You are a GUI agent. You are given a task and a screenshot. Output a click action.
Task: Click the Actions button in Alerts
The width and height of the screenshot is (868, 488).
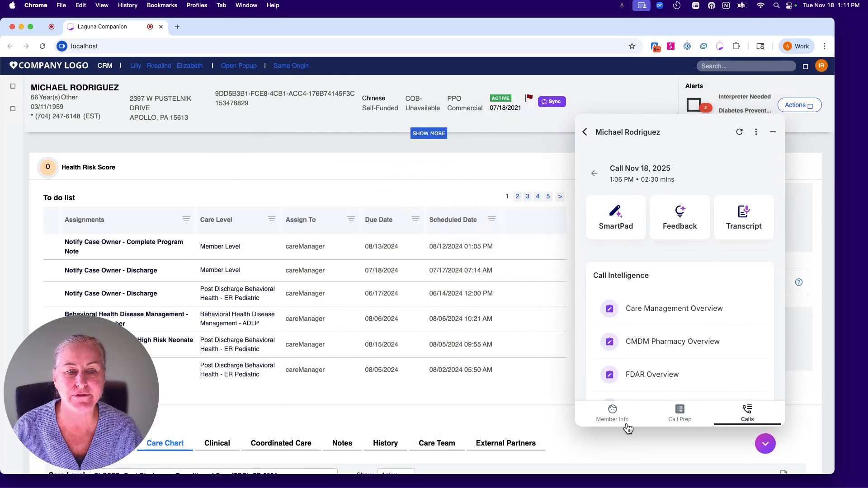click(x=799, y=104)
